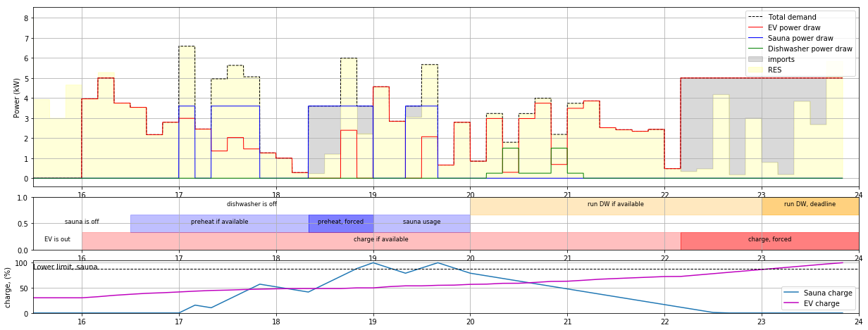Viewport: 868px width, 330px height.
Task: Select the 'preheat if available' schedule bar
Action: 219,224
